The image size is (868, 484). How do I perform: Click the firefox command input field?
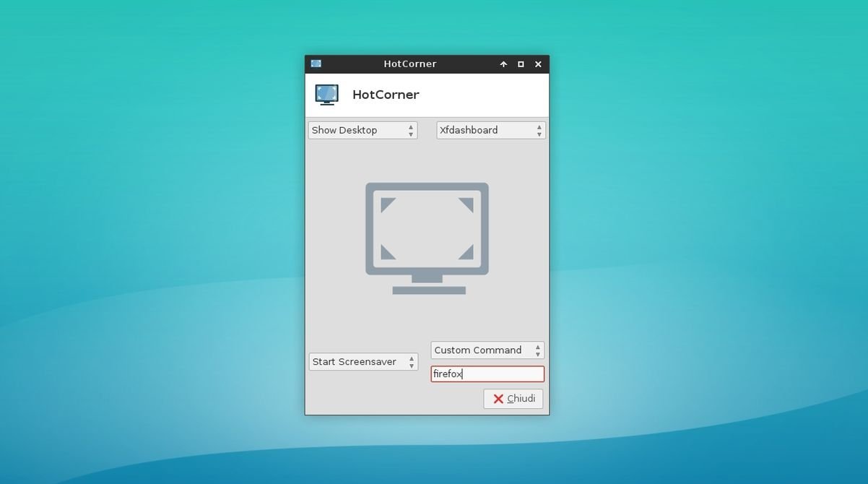click(x=487, y=374)
